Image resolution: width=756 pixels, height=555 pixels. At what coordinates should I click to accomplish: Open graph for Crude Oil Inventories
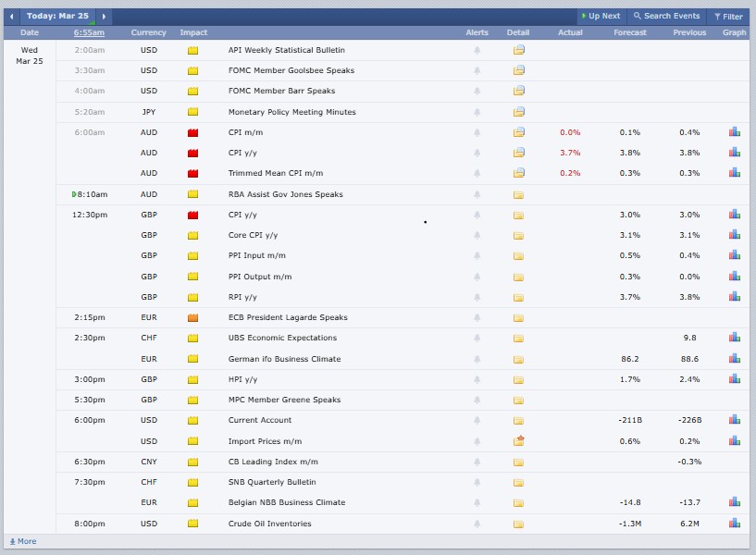point(734,524)
